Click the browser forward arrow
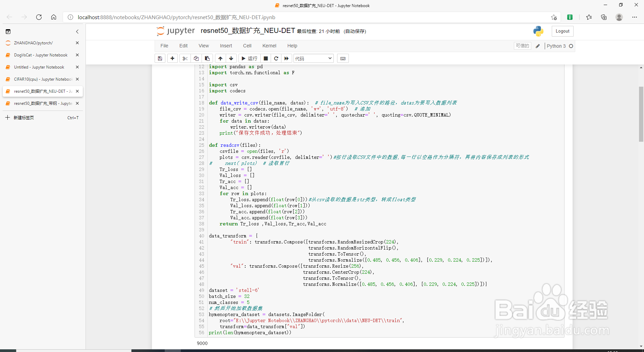Image resolution: width=644 pixels, height=352 pixels. (24, 17)
